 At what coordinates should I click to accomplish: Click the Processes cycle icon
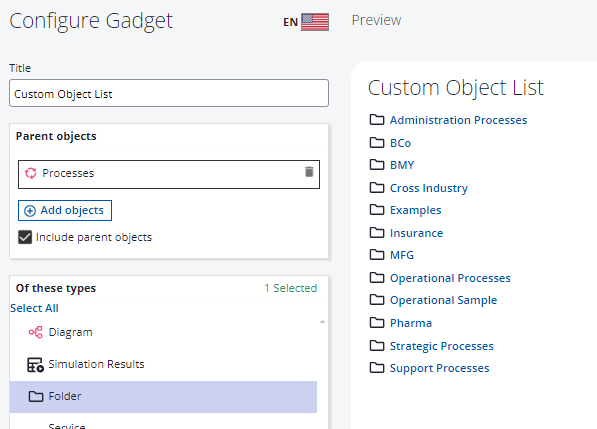coord(30,173)
